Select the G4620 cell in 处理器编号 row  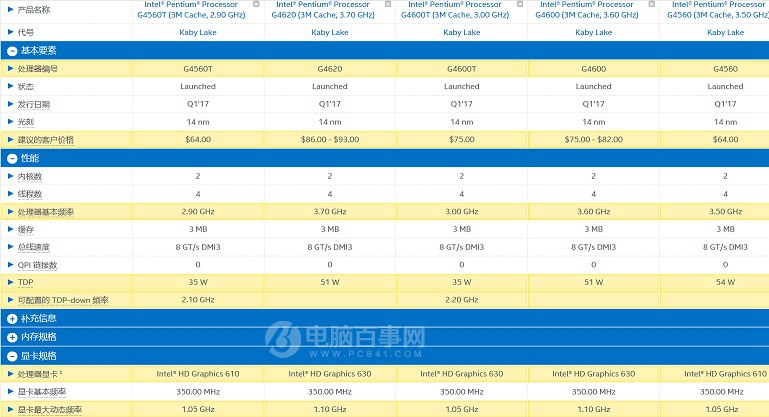(x=330, y=69)
